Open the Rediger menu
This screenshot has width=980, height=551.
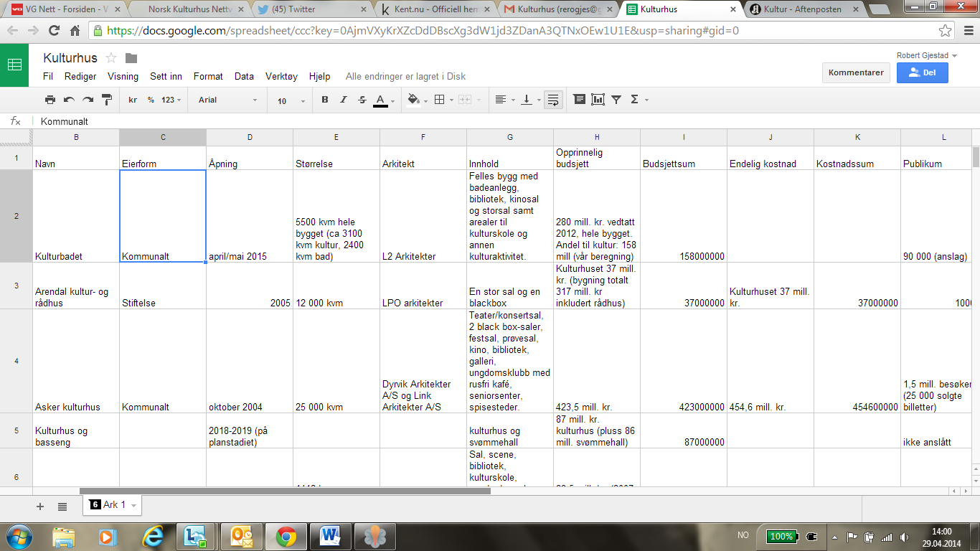tap(80, 76)
